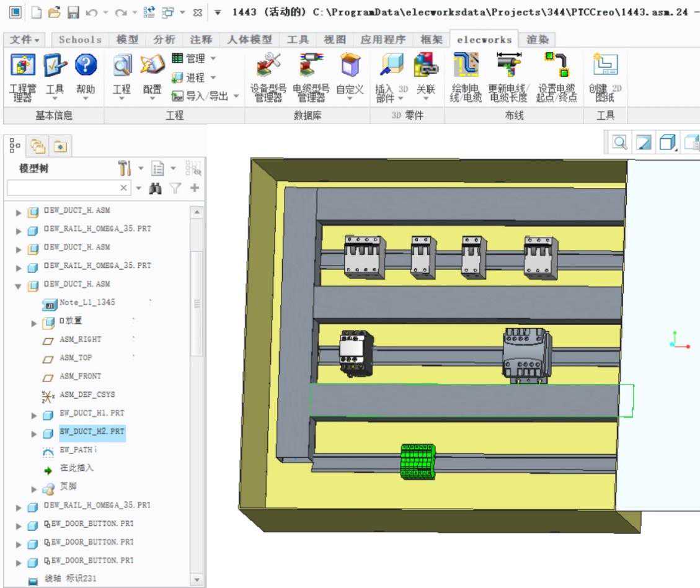Select the green terminal block in 3D view

418,461
